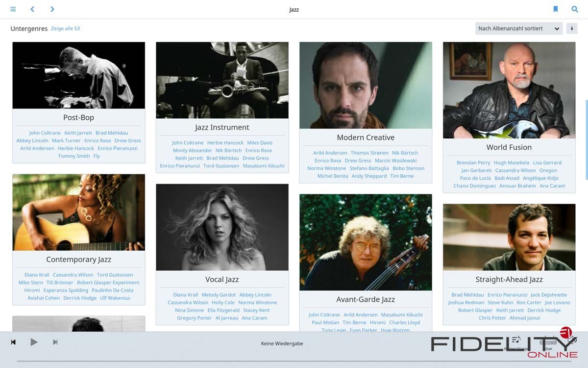Click the playback progress bar

294,361
